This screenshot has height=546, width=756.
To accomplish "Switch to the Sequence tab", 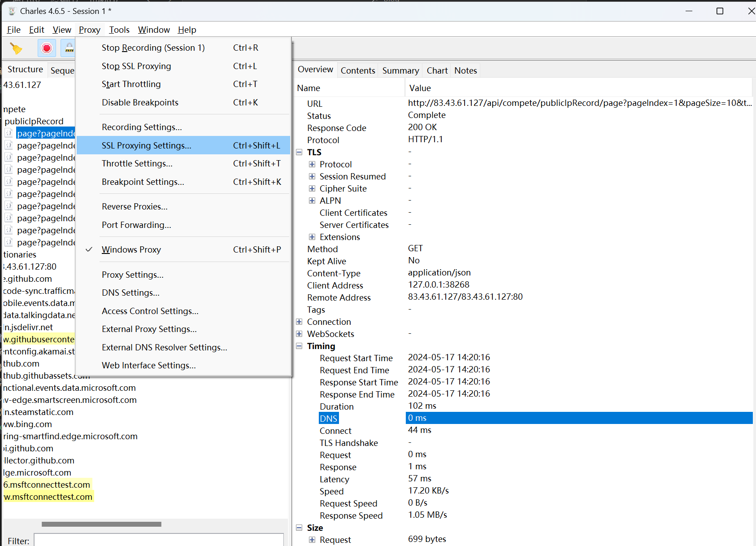I will (x=62, y=70).
